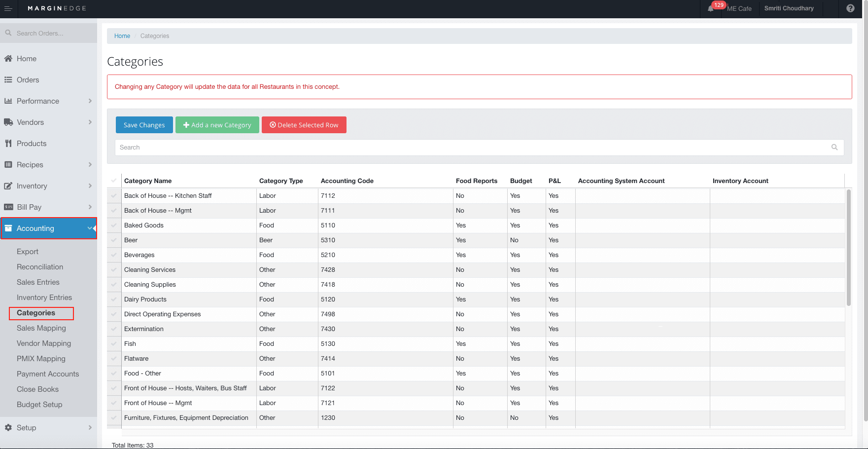The image size is (868, 449).
Task: Select the Vendors truck icon
Action: [9, 122]
